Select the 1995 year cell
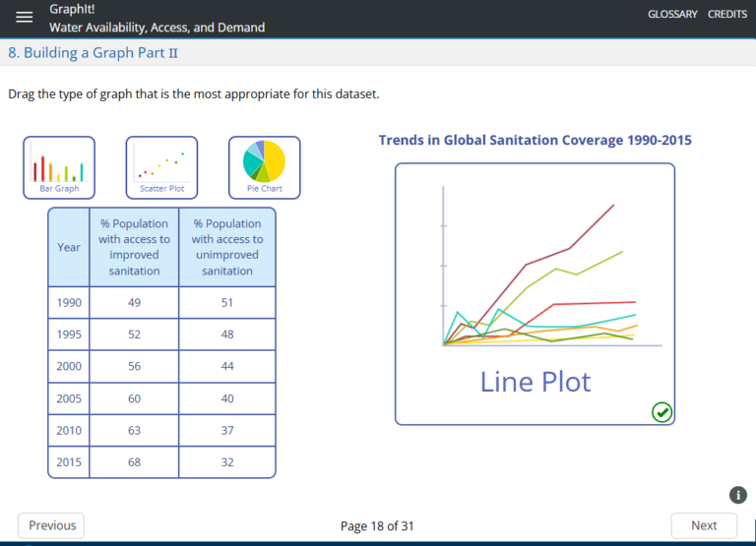The image size is (756, 546). coord(69,334)
